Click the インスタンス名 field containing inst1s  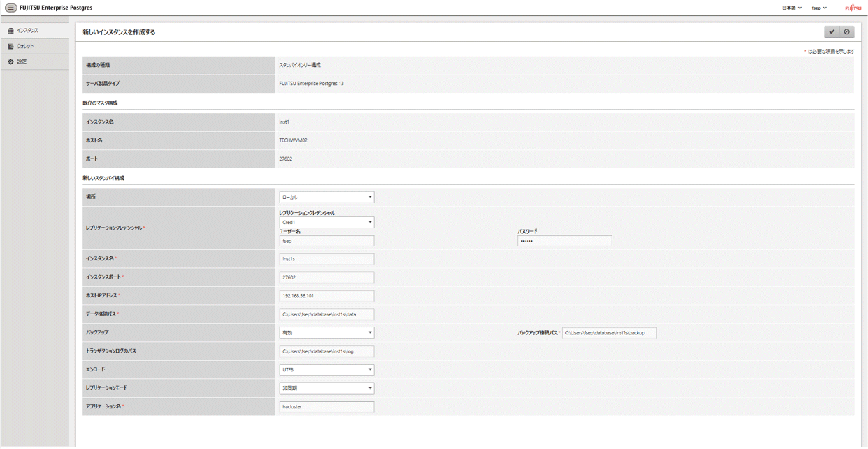[x=326, y=259]
